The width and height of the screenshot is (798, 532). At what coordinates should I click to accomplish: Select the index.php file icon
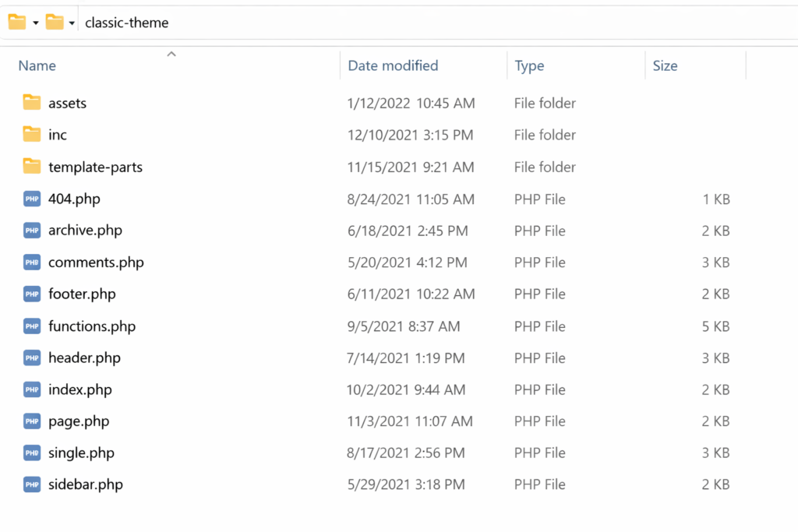(32, 389)
